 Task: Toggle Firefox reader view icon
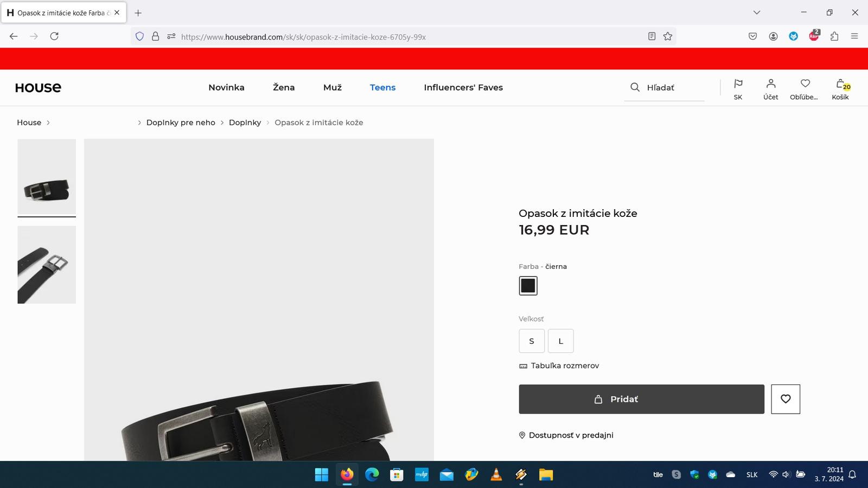[x=652, y=36]
